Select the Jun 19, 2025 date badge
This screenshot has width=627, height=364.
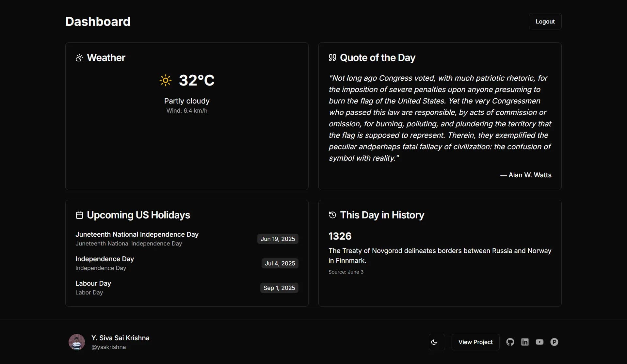point(278,239)
